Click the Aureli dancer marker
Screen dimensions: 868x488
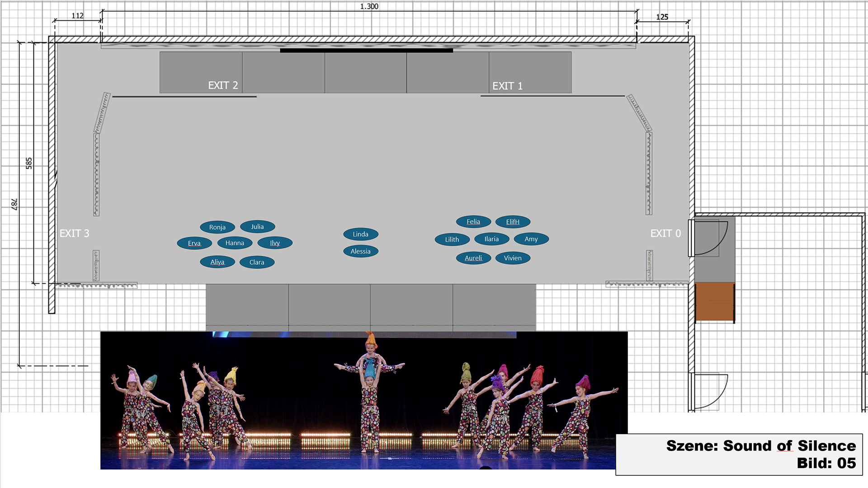click(473, 258)
